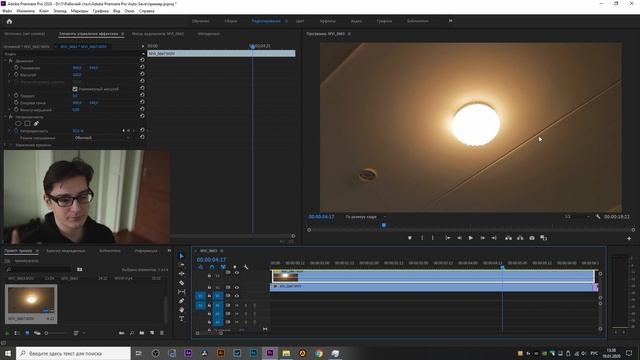Click the Button Editor plus icon in Program monitor

629,238
